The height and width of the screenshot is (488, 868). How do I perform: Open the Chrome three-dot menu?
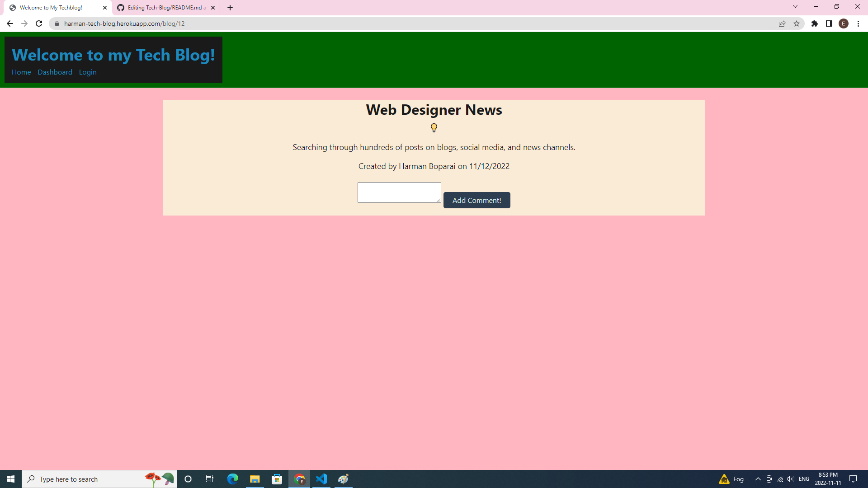(858, 23)
